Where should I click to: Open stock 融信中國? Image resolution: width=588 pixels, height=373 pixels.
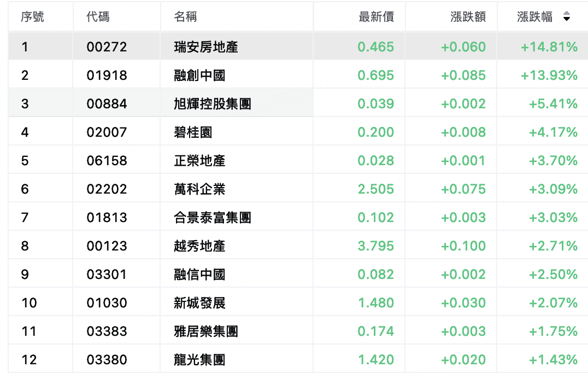point(199,275)
